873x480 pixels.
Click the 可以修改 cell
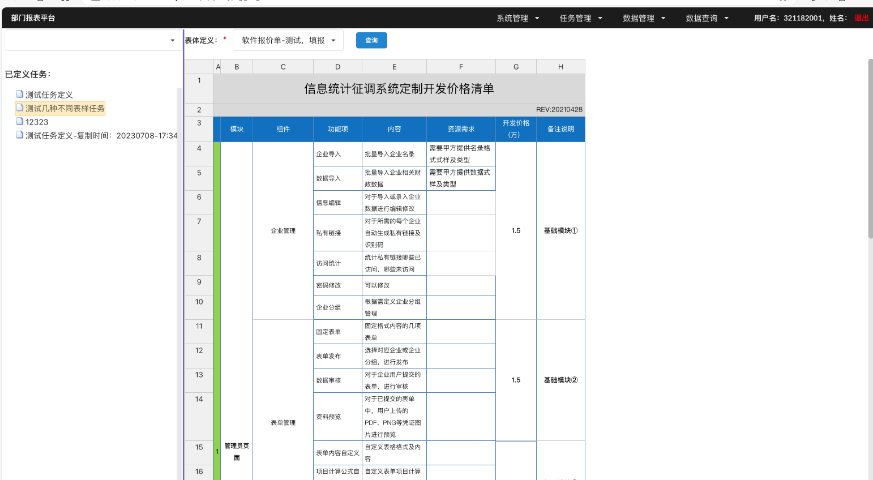click(x=394, y=285)
